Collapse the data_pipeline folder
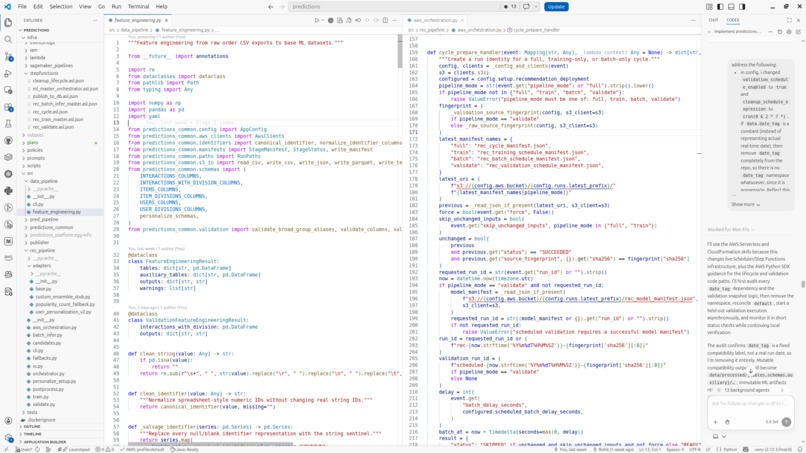The width and height of the screenshot is (806, 453). point(43,181)
